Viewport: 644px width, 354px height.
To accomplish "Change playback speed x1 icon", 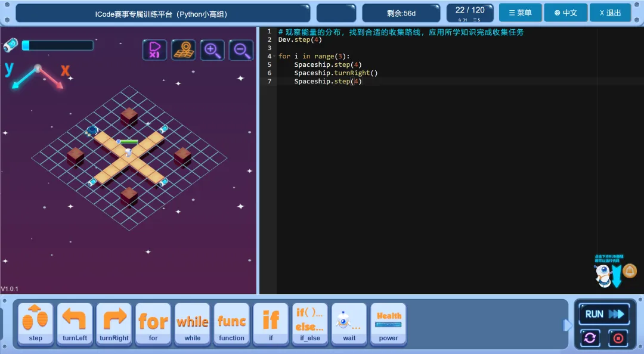I will pyautogui.click(x=154, y=50).
